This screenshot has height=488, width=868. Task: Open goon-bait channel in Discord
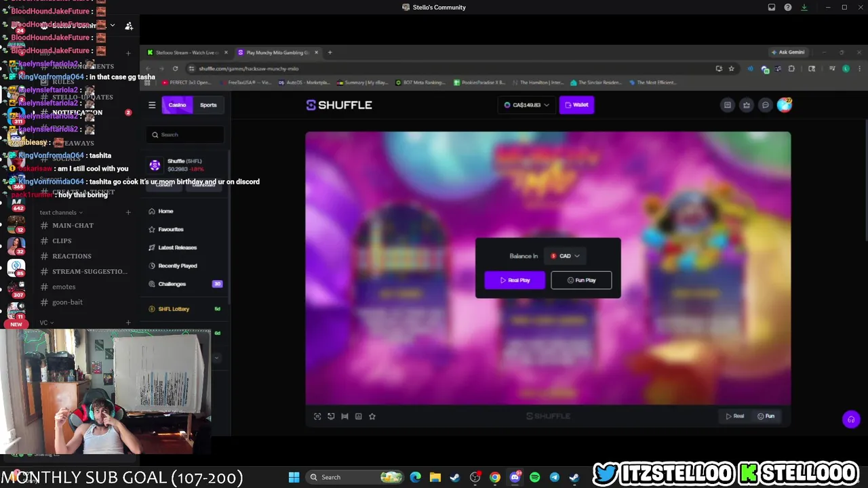(67, 302)
